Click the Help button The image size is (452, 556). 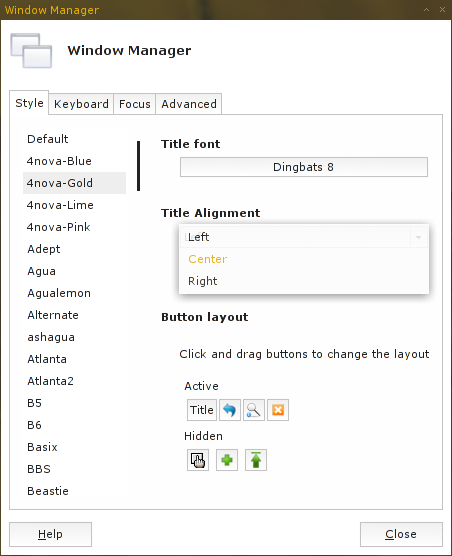click(x=50, y=534)
